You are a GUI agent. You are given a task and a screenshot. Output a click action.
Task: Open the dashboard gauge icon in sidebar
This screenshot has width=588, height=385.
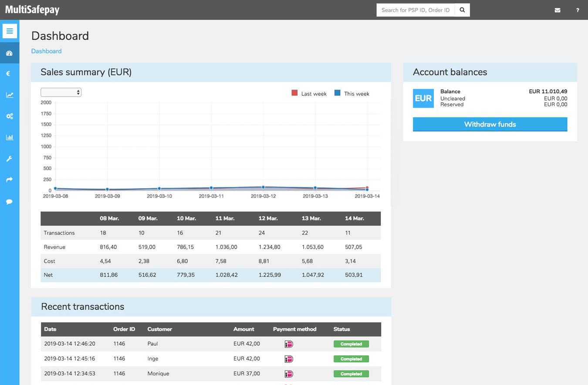(10, 53)
